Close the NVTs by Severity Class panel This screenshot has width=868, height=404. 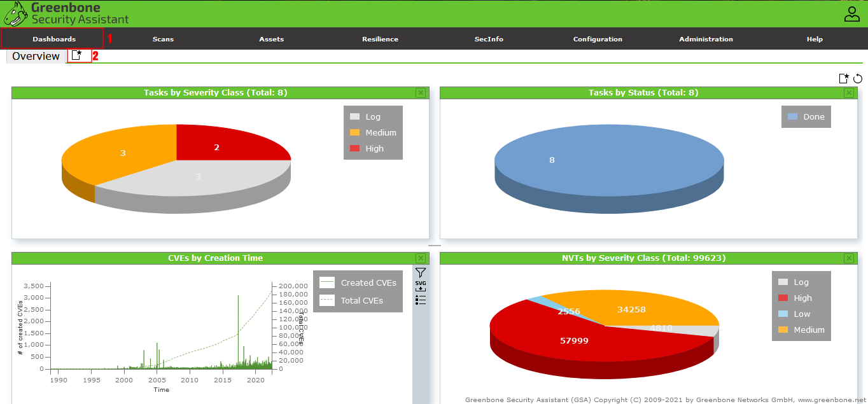[849, 258]
